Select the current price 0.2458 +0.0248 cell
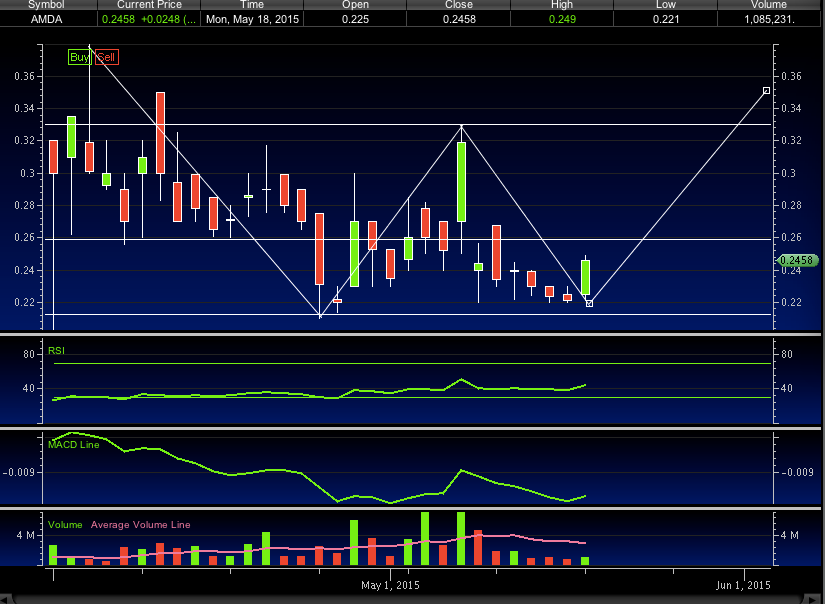 tap(149, 19)
